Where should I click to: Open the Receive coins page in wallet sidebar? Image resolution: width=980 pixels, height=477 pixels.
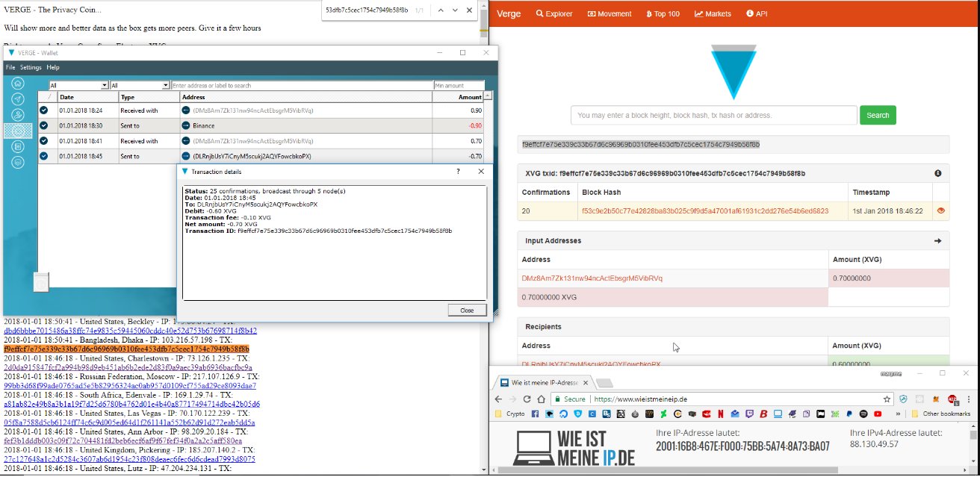18,115
